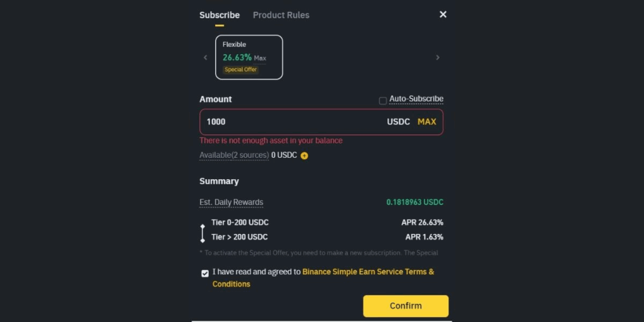The width and height of the screenshot is (644, 322).
Task: Uncheck the terms agreement checkbox
Action: pyautogui.click(x=205, y=273)
